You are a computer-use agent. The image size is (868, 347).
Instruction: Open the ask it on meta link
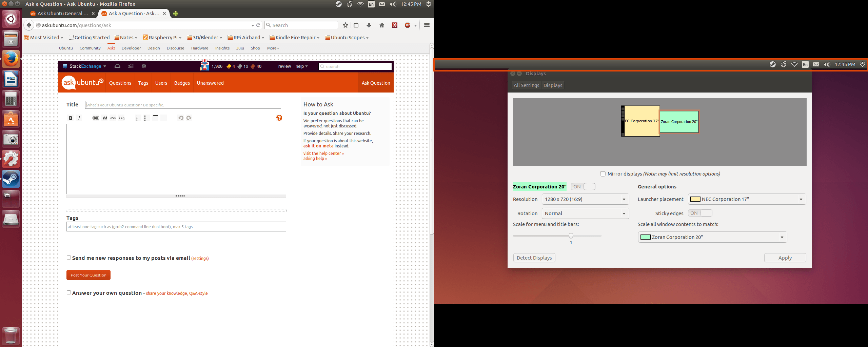[318, 146]
